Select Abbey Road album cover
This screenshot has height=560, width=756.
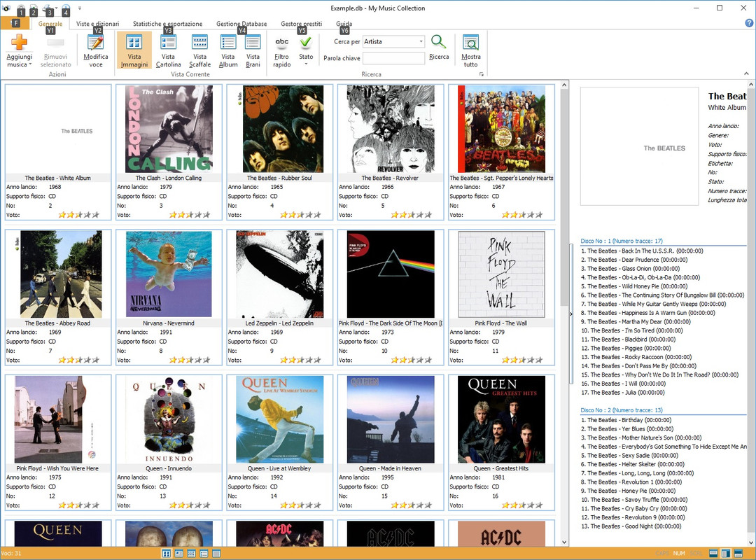pos(61,274)
